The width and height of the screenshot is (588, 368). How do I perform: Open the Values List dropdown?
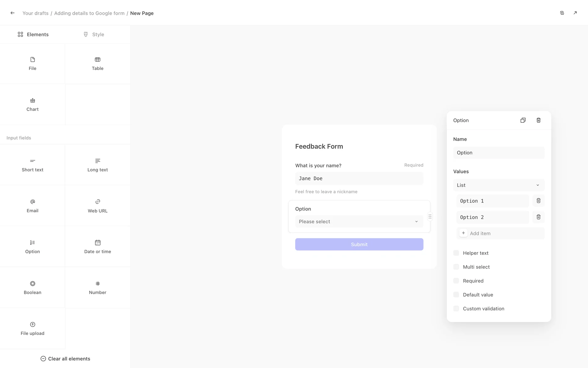[499, 185]
